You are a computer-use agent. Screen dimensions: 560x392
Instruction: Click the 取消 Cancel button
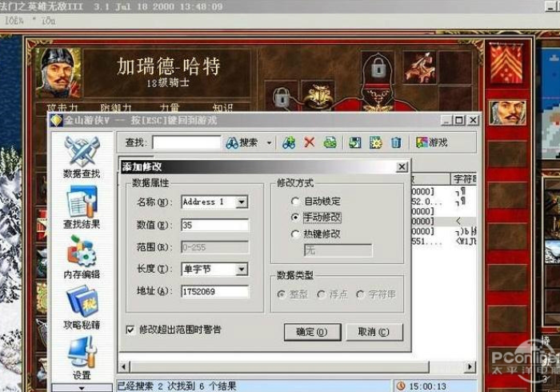tap(374, 332)
